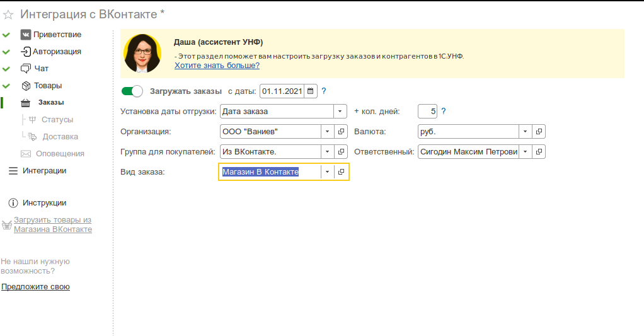Open the Статусы subsection

point(57,120)
